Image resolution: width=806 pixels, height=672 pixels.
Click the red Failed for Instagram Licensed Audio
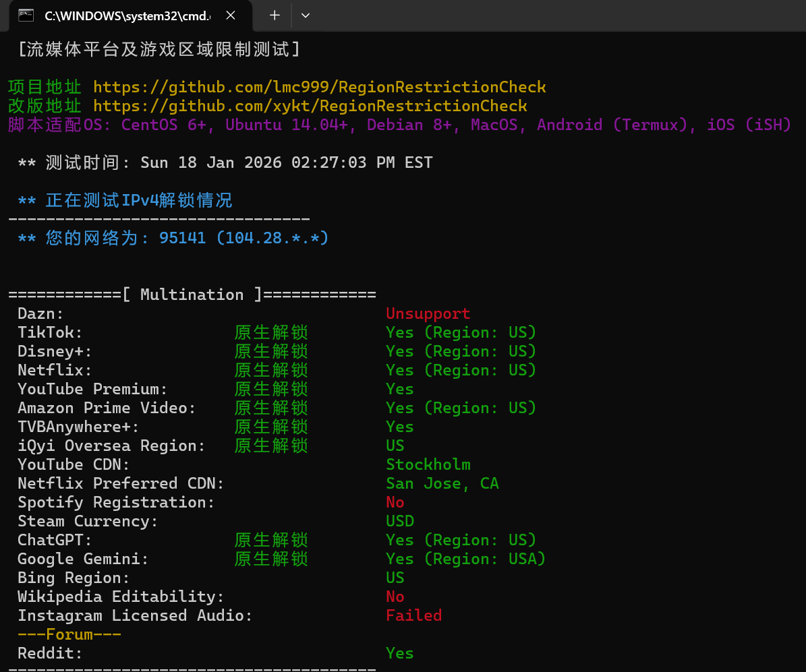pyautogui.click(x=413, y=615)
